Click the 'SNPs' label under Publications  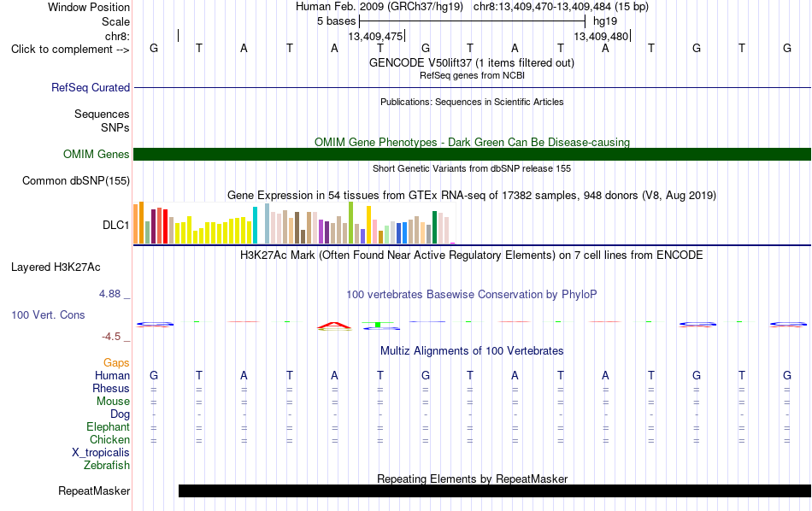tap(115, 127)
